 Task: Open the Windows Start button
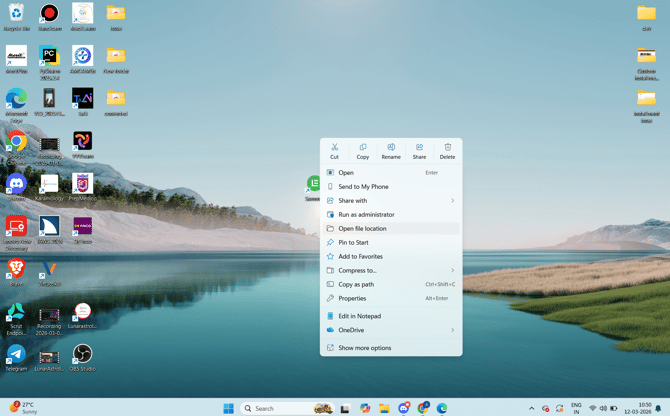coord(229,408)
